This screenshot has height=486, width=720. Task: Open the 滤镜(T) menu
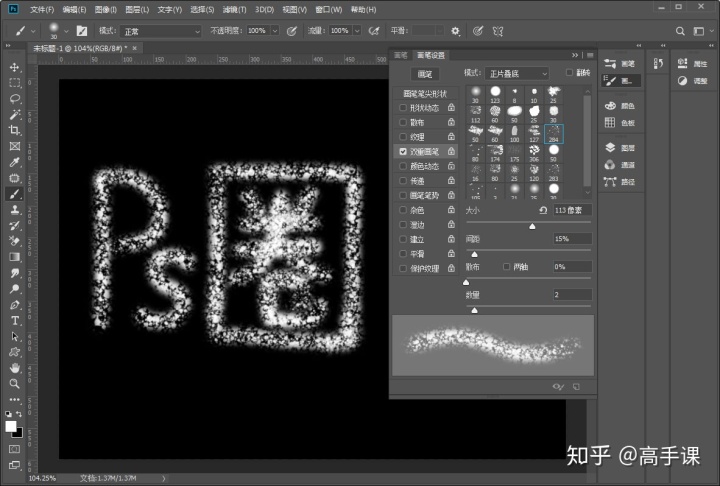pos(234,9)
